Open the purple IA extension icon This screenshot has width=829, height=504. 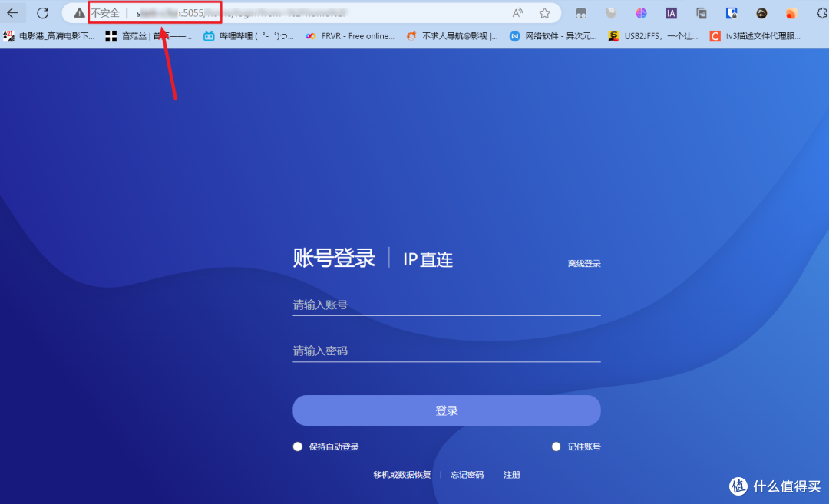(671, 13)
